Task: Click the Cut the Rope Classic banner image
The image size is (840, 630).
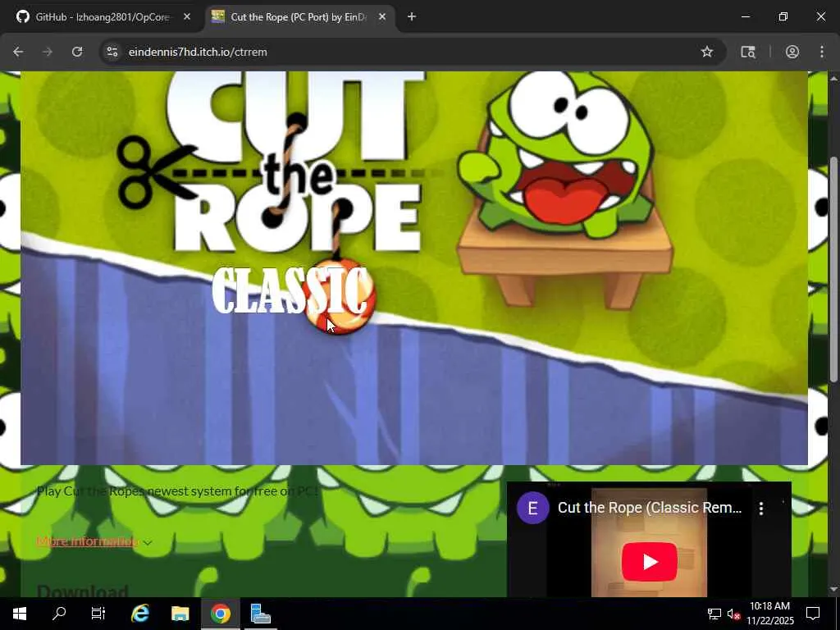Action: 414,268
